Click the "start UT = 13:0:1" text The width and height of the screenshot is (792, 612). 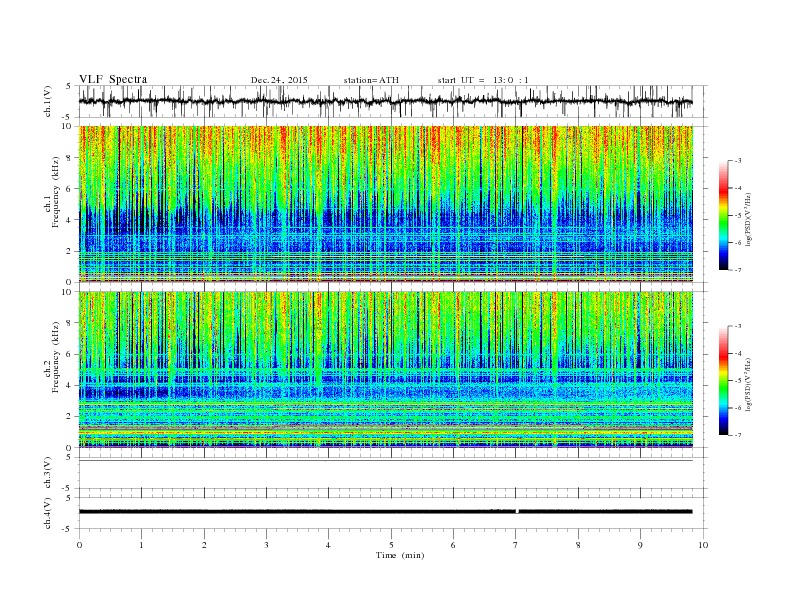click(x=483, y=80)
